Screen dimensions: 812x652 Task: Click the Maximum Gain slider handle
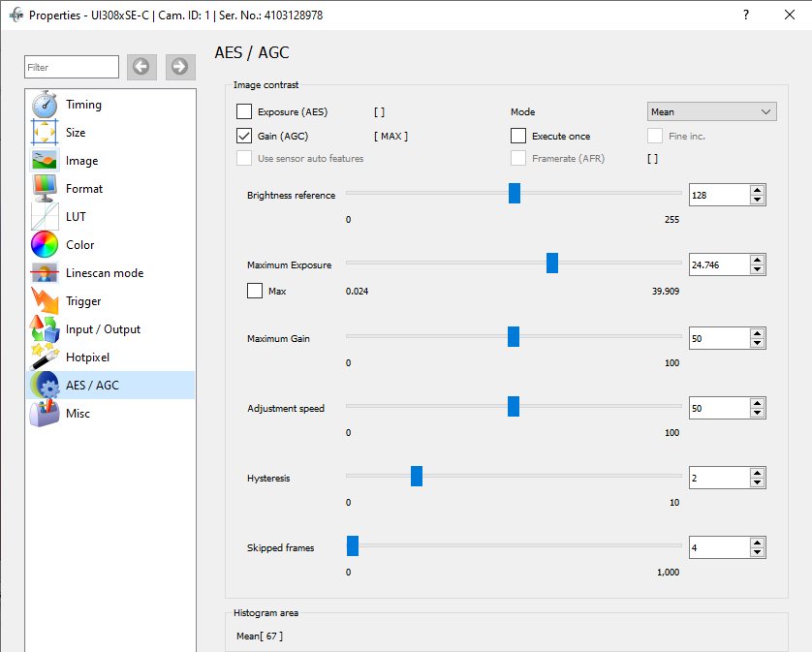(514, 336)
